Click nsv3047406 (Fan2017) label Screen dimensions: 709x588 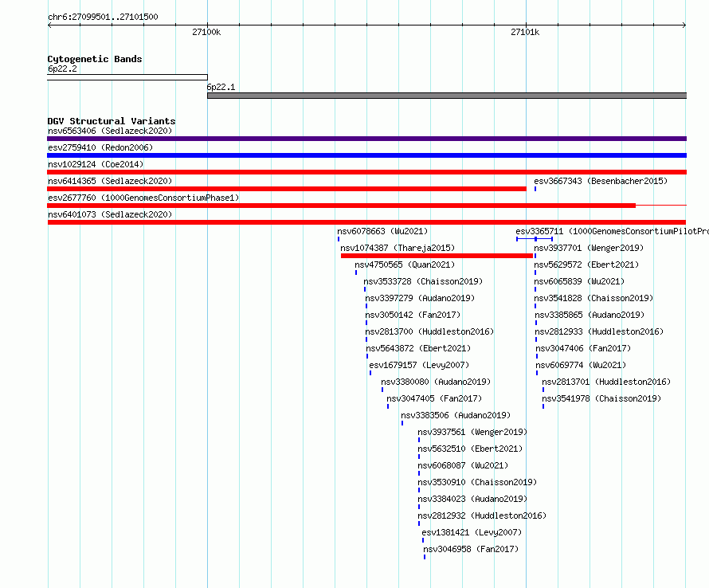coord(583,348)
